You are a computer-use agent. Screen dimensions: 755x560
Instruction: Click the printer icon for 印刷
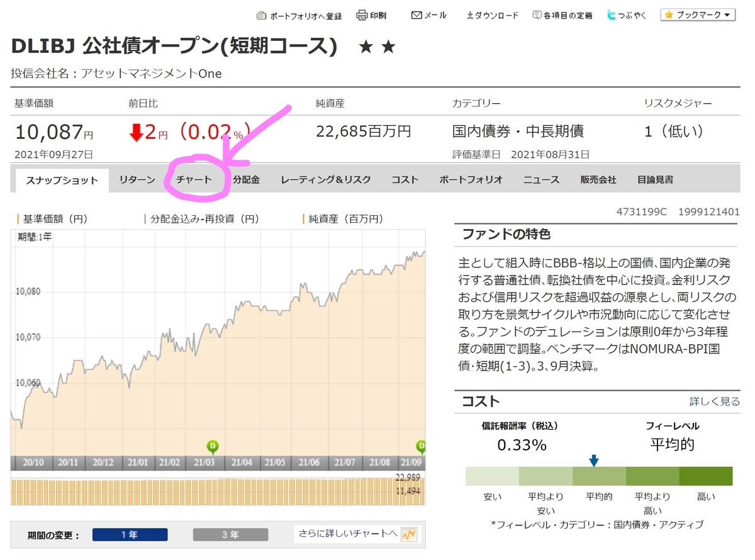tap(361, 15)
